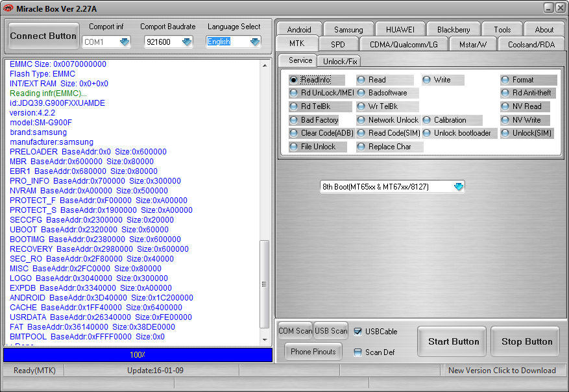Click the Stop Button

pos(525,341)
